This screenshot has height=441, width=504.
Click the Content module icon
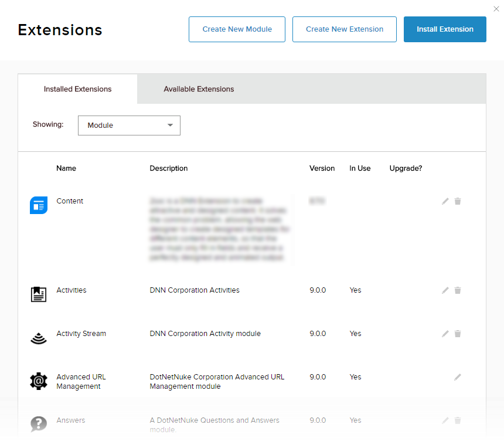tap(39, 205)
